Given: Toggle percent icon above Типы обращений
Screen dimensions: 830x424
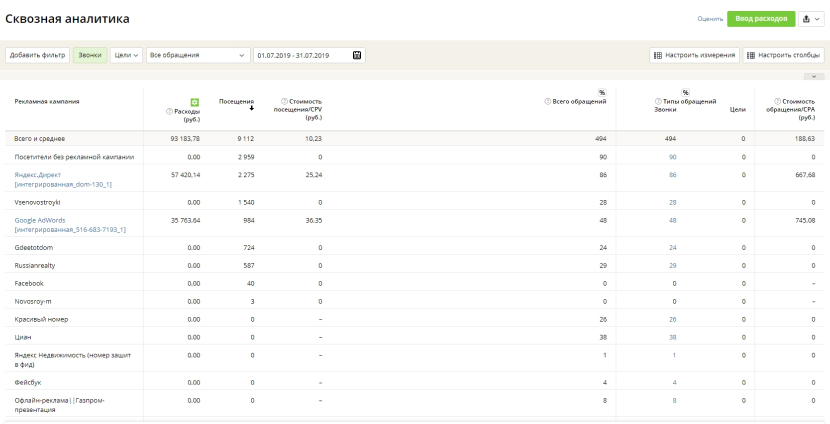Looking at the screenshot, I should [685, 93].
